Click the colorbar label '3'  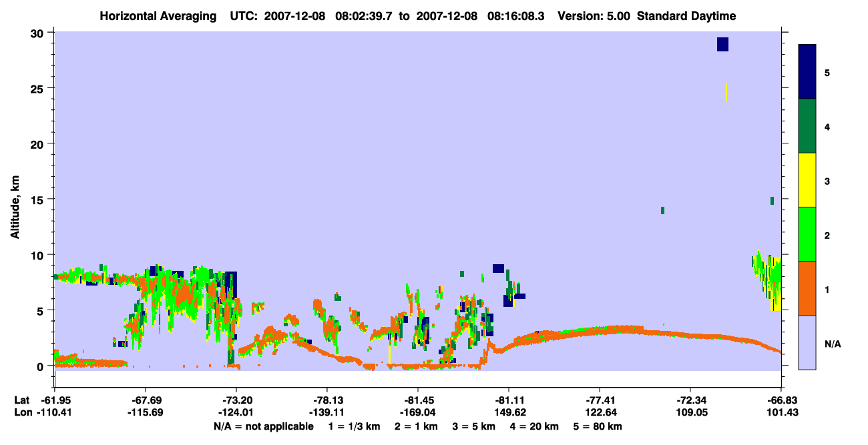[x=827, y=181]
